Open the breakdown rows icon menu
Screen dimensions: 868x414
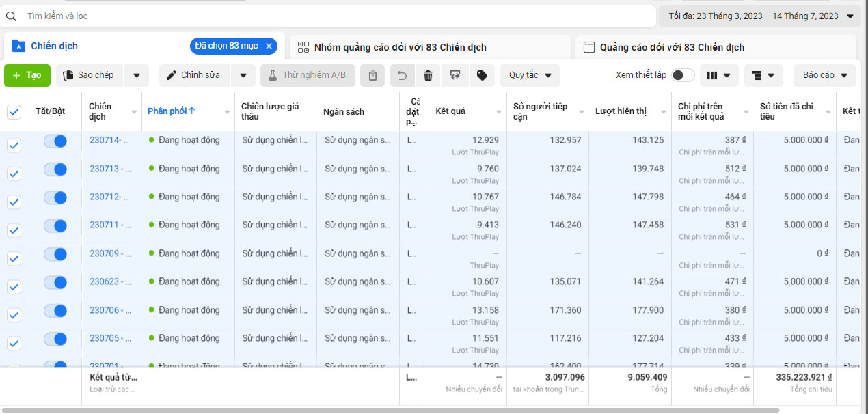[763, 75]
